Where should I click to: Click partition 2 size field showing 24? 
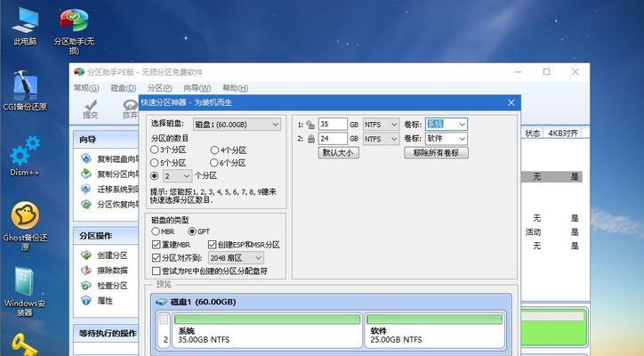[333, 139]
